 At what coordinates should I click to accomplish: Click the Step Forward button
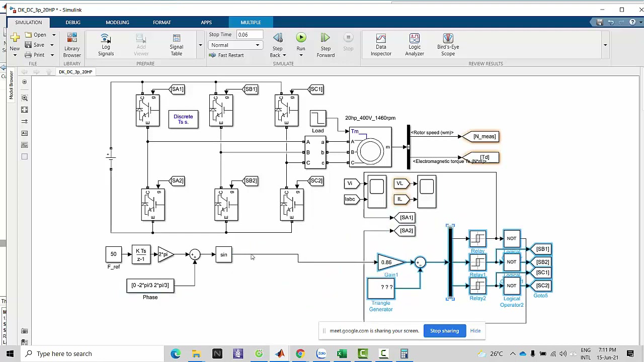[x=326, y=45]
